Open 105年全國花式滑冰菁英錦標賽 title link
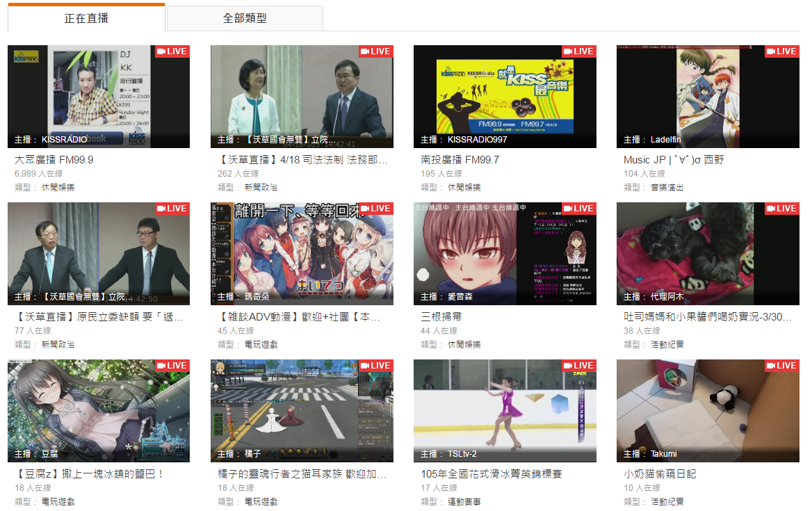Image resolution: width=812 pixels, height=511 pixels. pyautogui.click(x=491, y=474)
